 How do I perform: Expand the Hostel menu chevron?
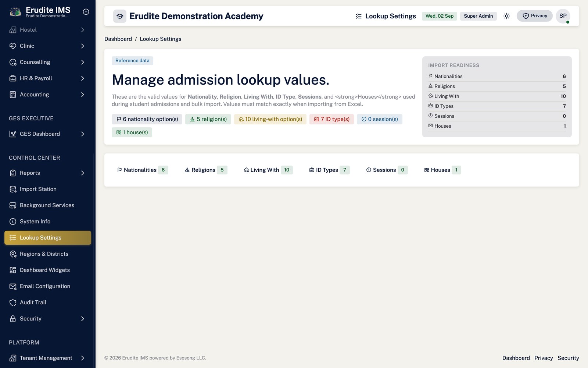coord(83,30)
